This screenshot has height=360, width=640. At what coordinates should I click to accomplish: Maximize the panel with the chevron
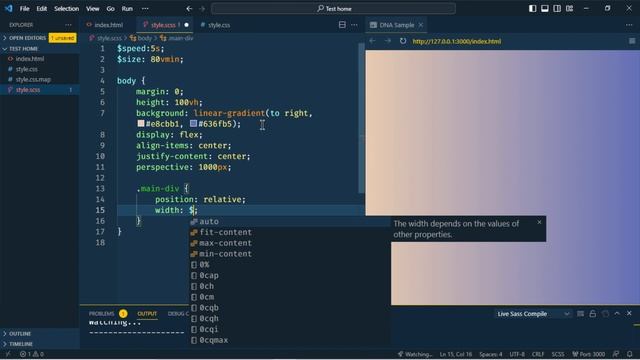pyautogui.click(x=617, y=313)
